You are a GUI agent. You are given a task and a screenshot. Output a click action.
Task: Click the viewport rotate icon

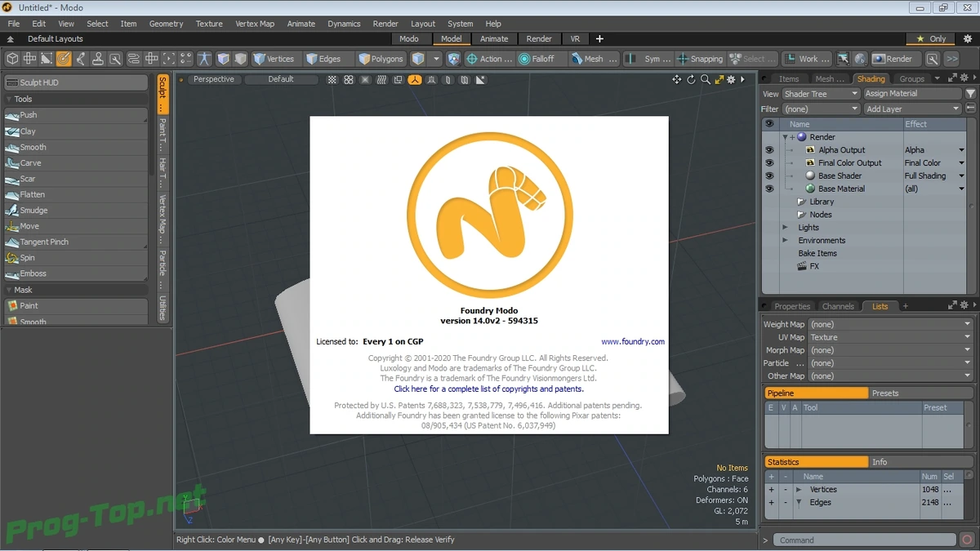(x=691, y=79)
